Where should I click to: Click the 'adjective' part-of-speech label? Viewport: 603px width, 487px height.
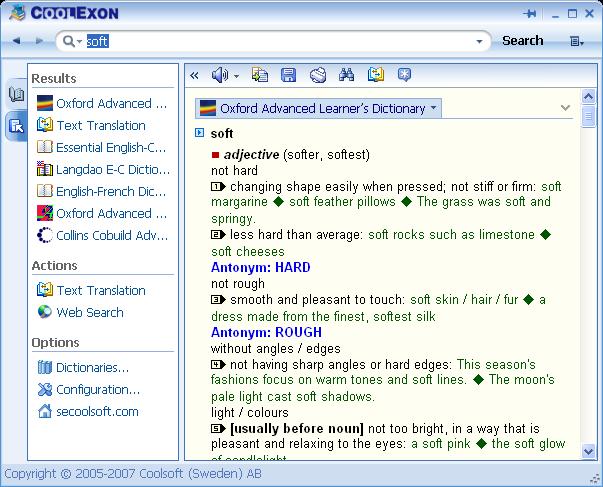coord(252,155)
